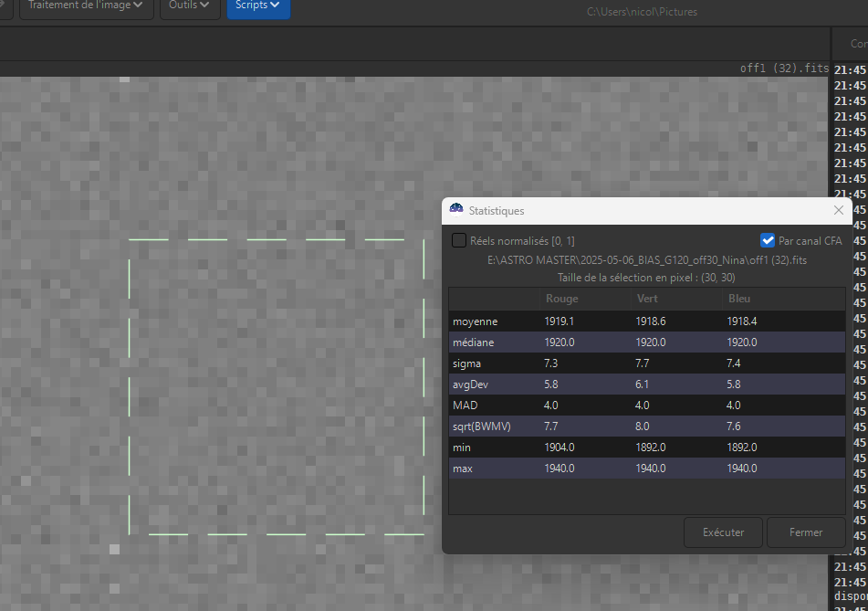Click the Vert avgDev value 6.1

click(643, 385)
